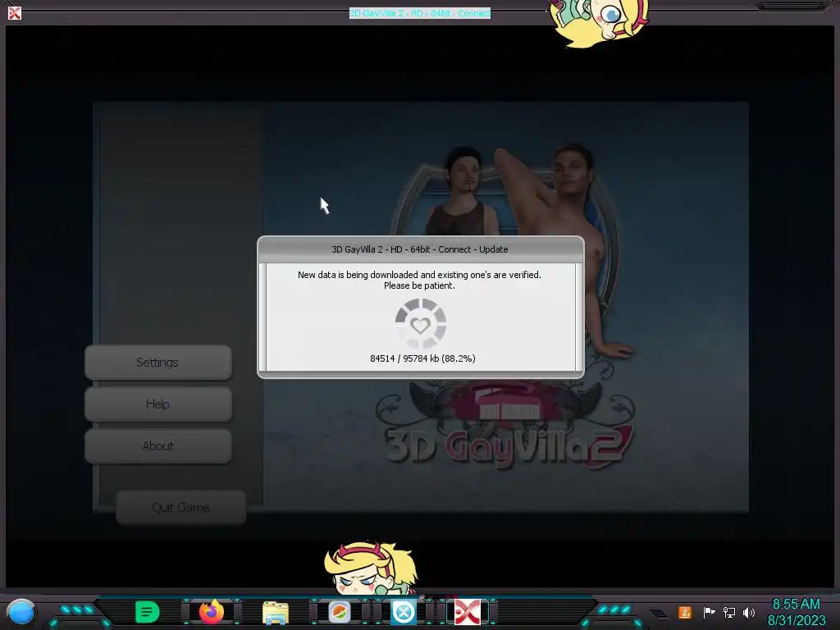Image resolution: width=840 pixels, height=630 pixels.
Task: Select the game's red X taskbar icon
Action: pyautogui.click(x=467, y=612)
